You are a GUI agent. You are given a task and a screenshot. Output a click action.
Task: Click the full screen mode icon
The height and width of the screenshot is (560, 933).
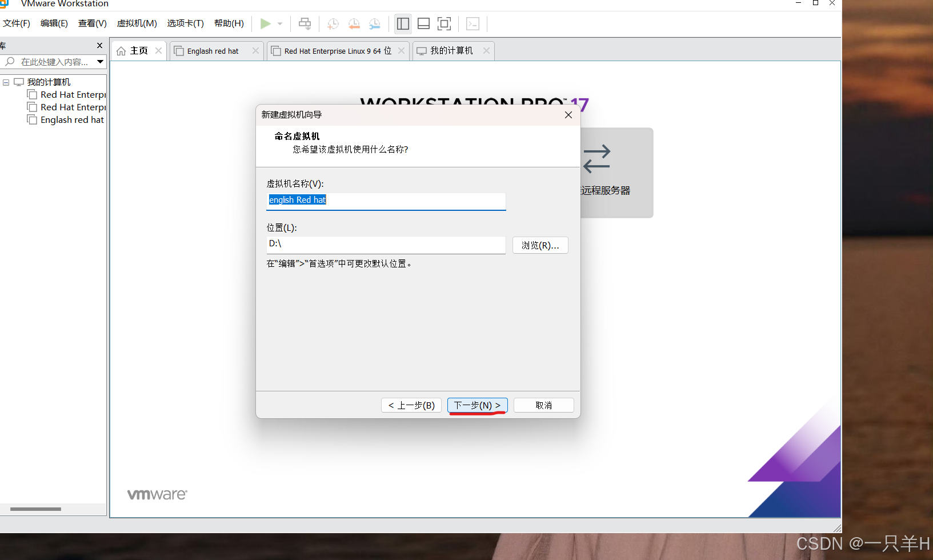click(x=444, y=23)
